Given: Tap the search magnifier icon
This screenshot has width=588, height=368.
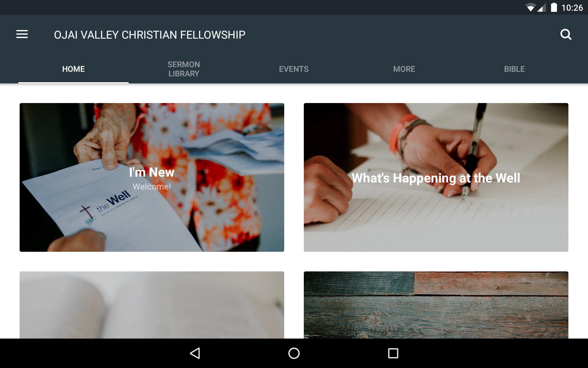Looking at the screenshot, I should pyautogui.click(x=566, y=34).
